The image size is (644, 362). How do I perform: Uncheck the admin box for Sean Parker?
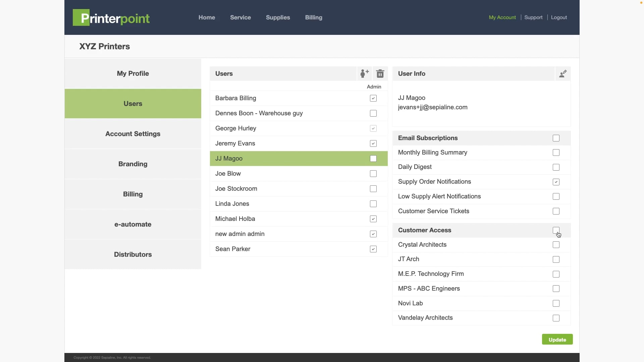tap(373, 249)
